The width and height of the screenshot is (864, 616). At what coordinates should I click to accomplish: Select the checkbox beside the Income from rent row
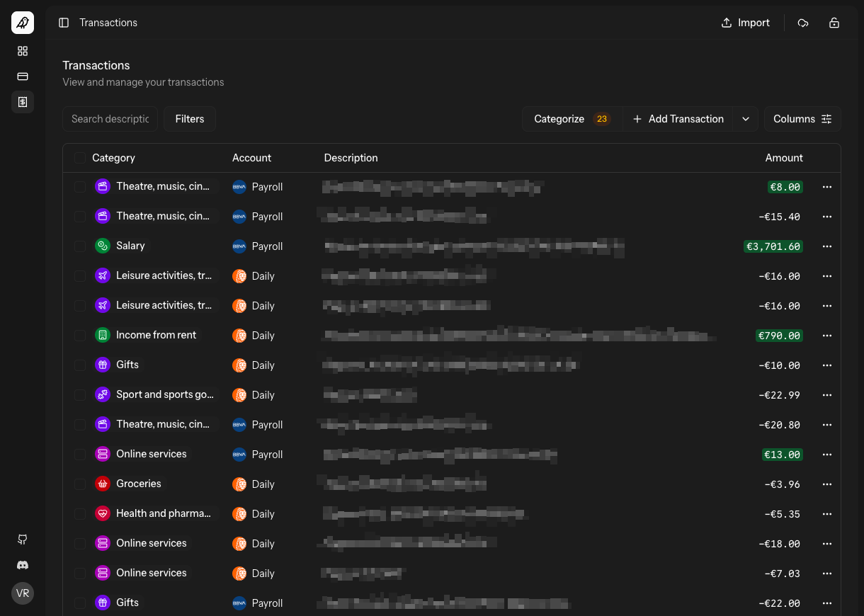point(80,335)
